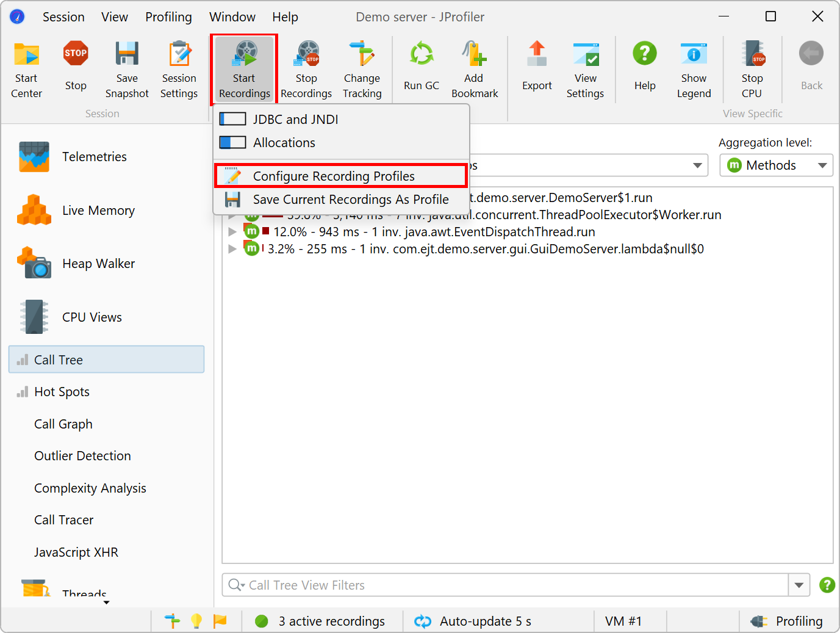Open the Help menu in the menu bar
The image size is (840, 633).
coord(285,17)
